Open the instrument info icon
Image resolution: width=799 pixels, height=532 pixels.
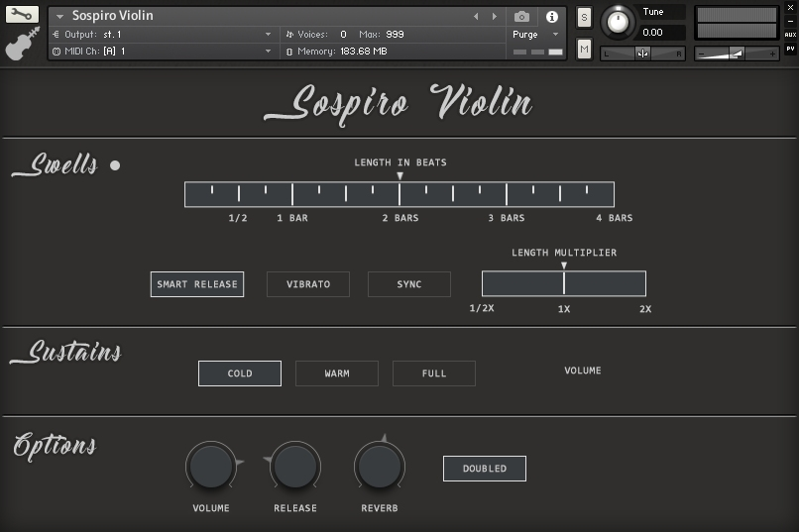tap(551, 17)
